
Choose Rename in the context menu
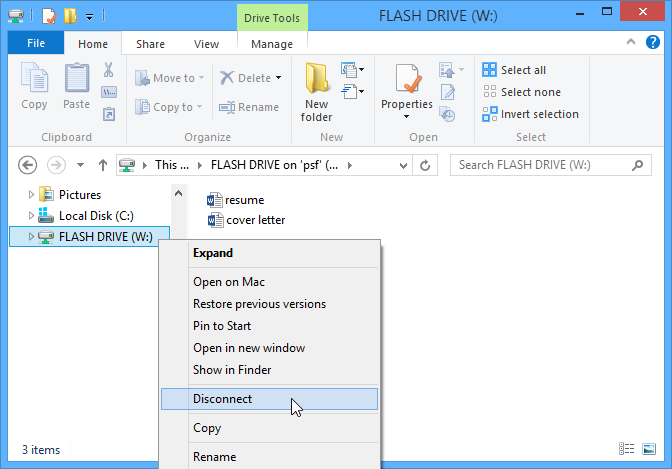270,457
